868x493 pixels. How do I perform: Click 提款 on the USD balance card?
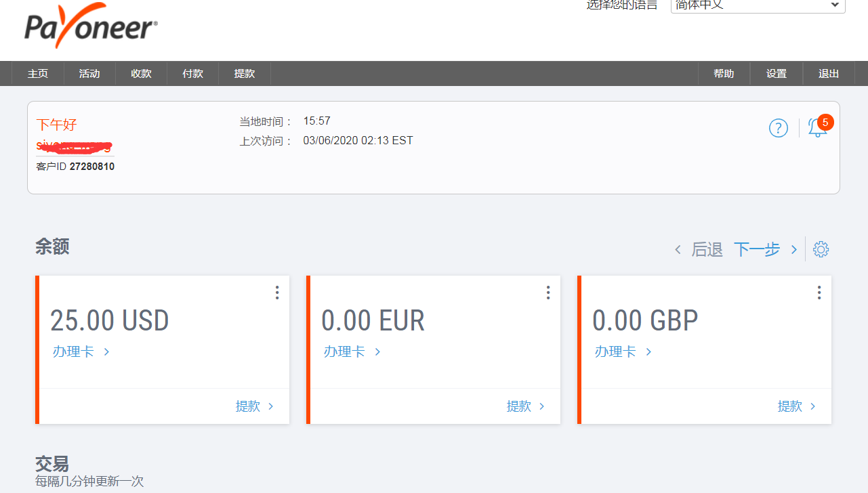coord(255,406)
